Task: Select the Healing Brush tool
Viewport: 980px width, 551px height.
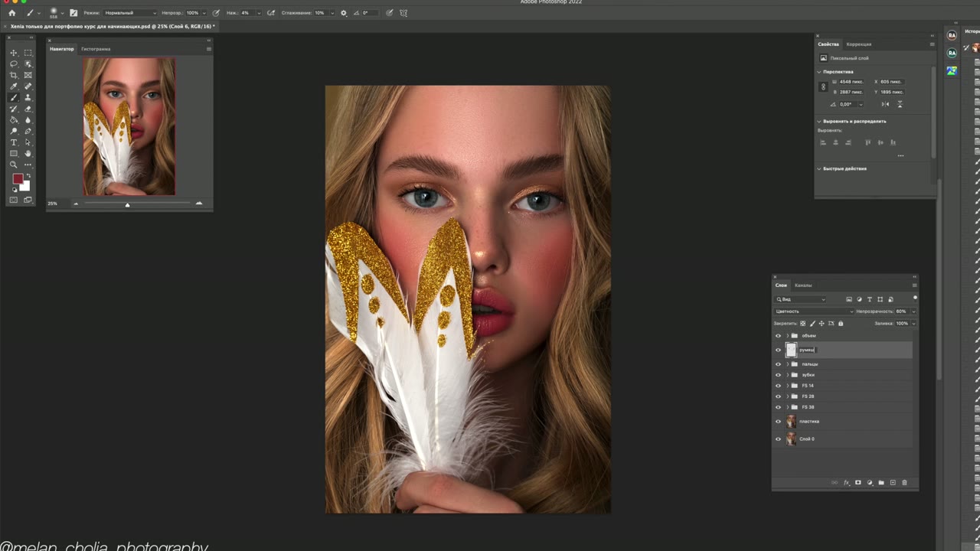Action: click(x=28, y=86)
